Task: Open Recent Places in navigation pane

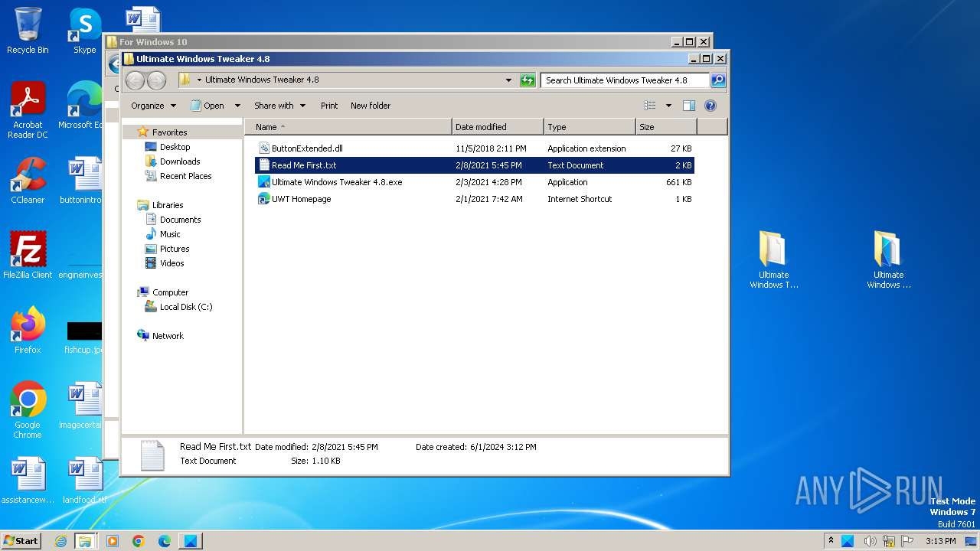Action: [185, 176]
